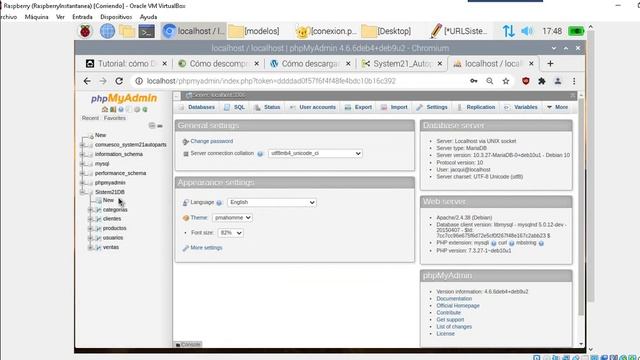Viewport: 640px width, 360px height.
Task: Open the Theme dropdown showing pmahomme
Action: point(232,218)
